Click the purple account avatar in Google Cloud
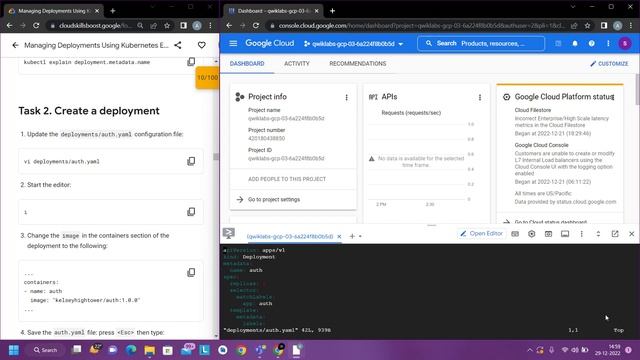The image size is (640, 360). (624, 43)
